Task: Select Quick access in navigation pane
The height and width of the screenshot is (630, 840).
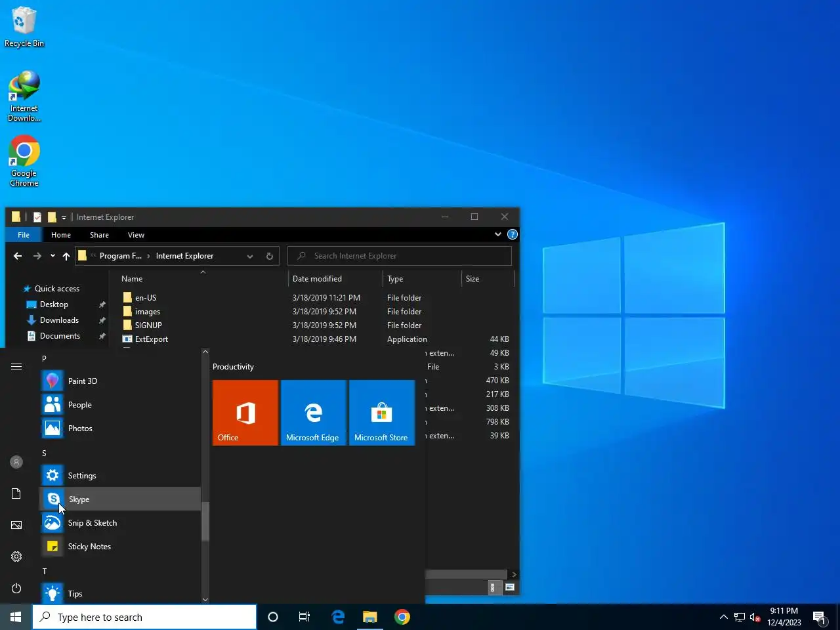Action: 57,289
